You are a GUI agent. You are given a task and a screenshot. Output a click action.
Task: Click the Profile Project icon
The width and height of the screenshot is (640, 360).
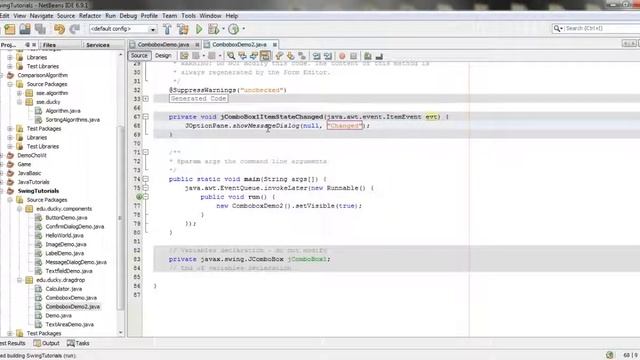[x=233, y=29]
